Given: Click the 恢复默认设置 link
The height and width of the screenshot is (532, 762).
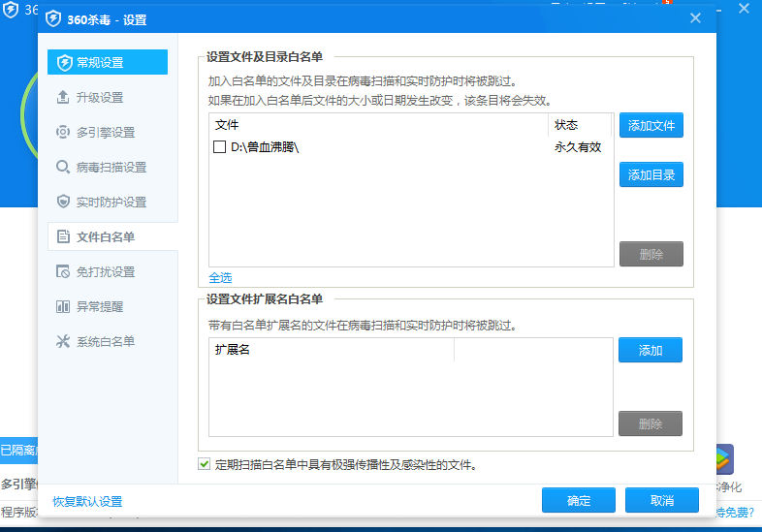Looking at the screenshot, I should point(87,501).
